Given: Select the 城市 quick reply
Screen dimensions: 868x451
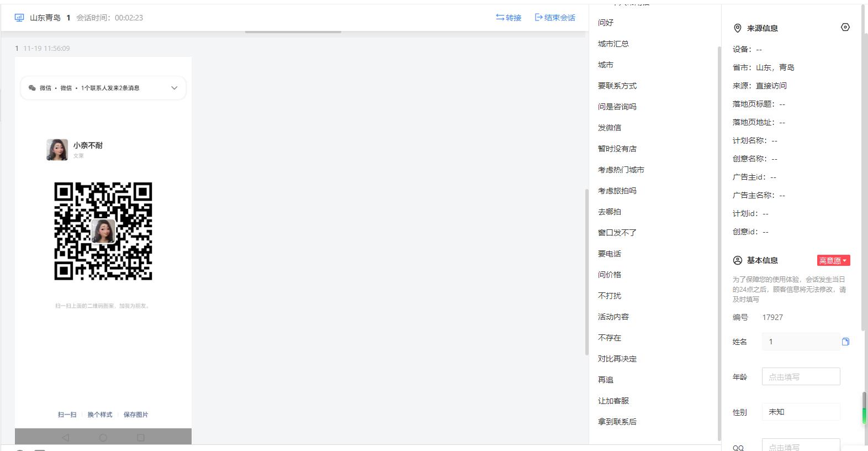Looking at the screenshot, I should (x=606, y=65).
